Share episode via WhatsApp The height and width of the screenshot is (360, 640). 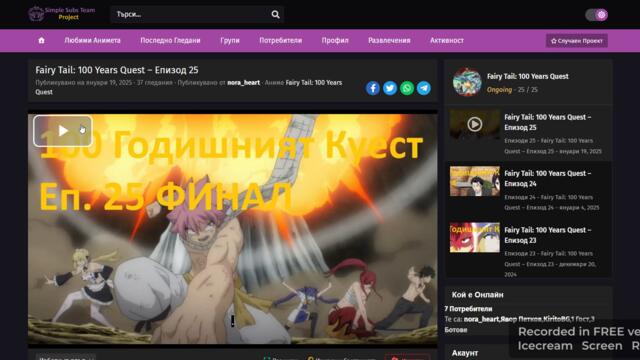pyautogui.click(x=407, y=88)
